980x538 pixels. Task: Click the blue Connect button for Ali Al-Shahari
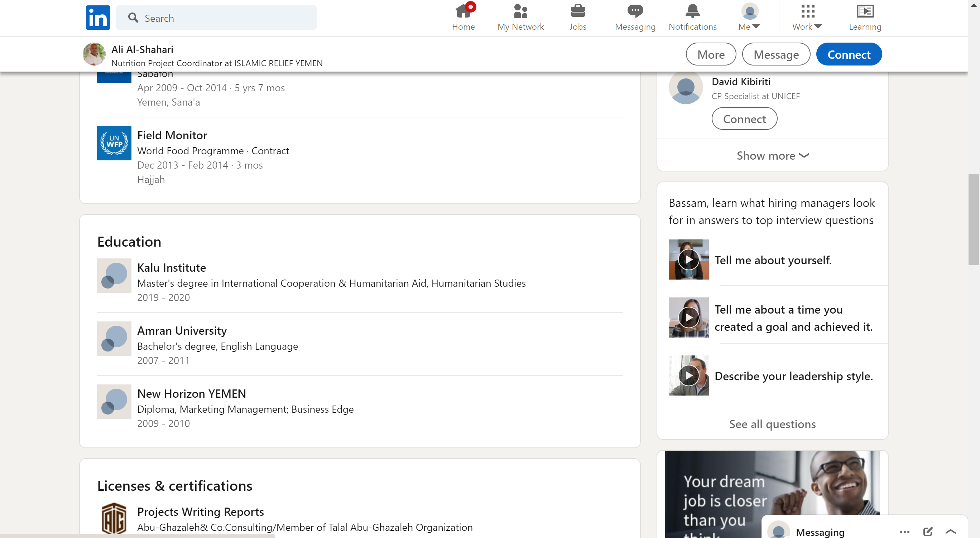849,54
